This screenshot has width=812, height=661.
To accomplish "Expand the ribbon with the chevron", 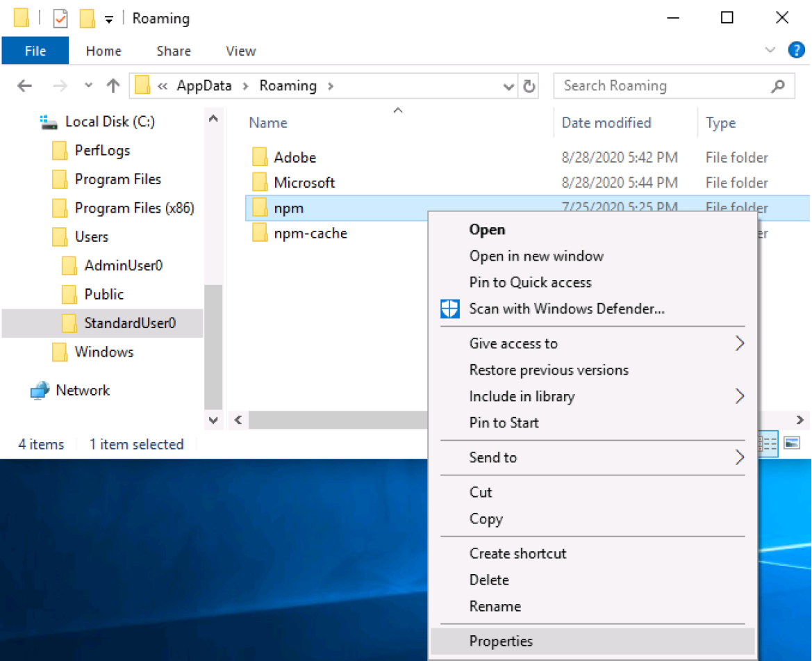I will 770,50.
